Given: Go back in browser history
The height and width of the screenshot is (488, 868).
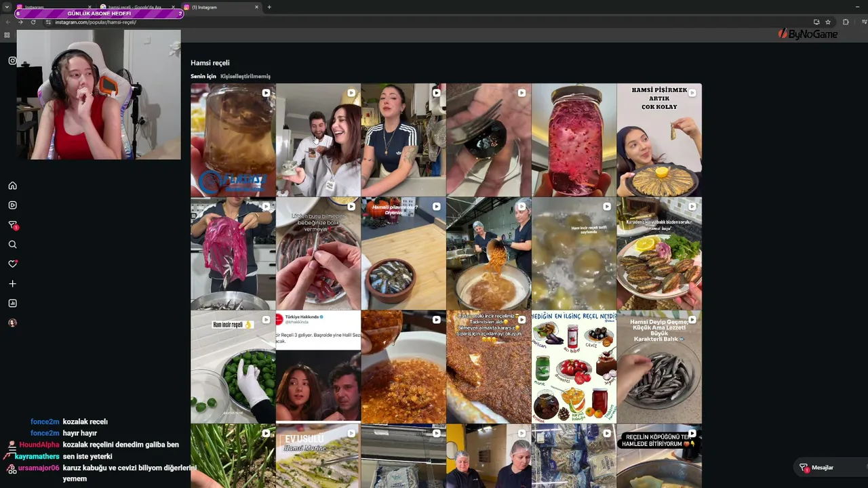Looking at the screenshot, I should pos(7,22).
